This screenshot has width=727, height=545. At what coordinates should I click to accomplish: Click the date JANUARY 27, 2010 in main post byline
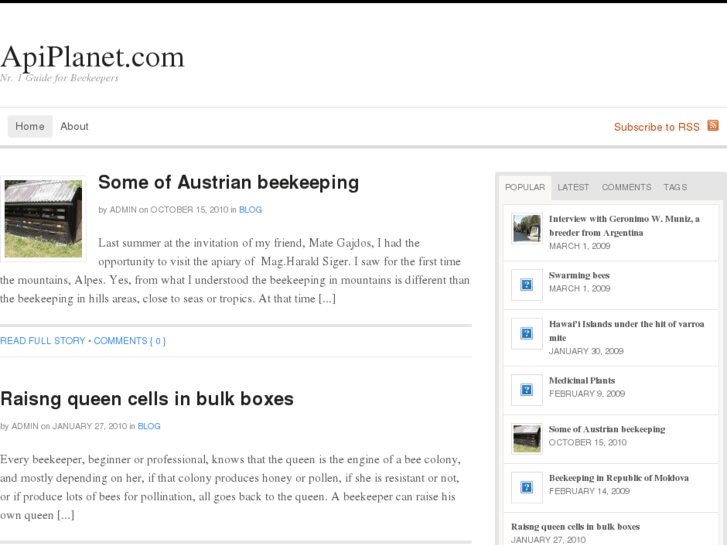click(89, 426)
